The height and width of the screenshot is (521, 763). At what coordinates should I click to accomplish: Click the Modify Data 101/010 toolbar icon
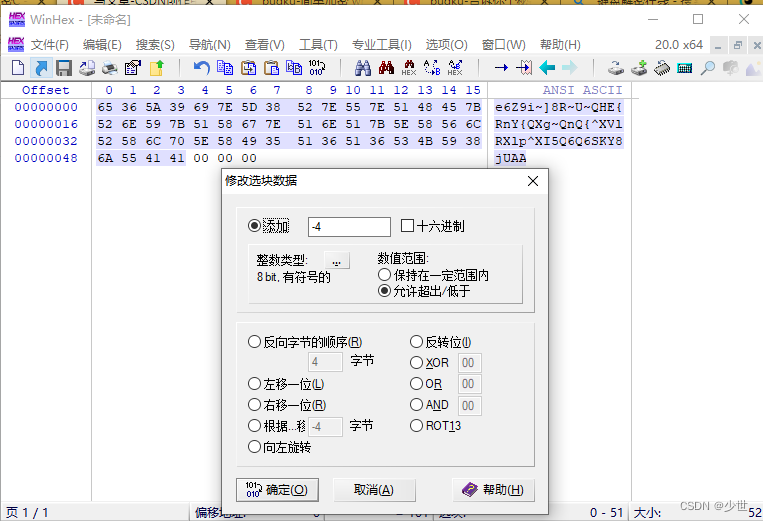(x=316, y=68)
